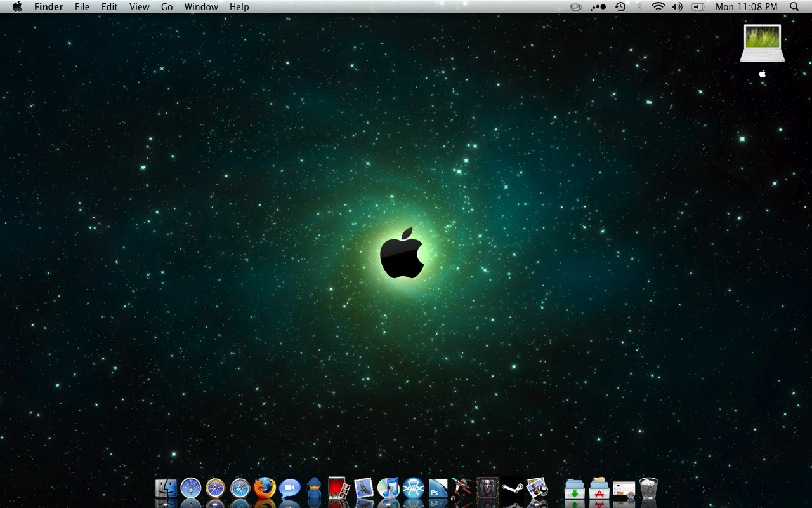
Task: Click the Caffeine cup menu bar icon
Action: [576, 7]
